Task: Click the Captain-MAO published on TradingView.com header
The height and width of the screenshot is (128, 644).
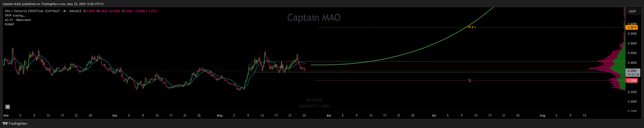Action: point(53,4)
